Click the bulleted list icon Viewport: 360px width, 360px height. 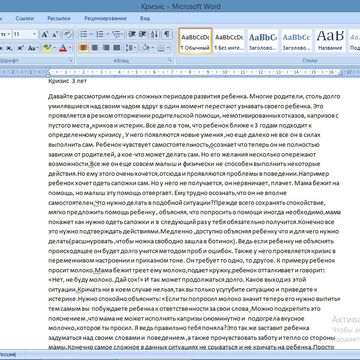84,34
